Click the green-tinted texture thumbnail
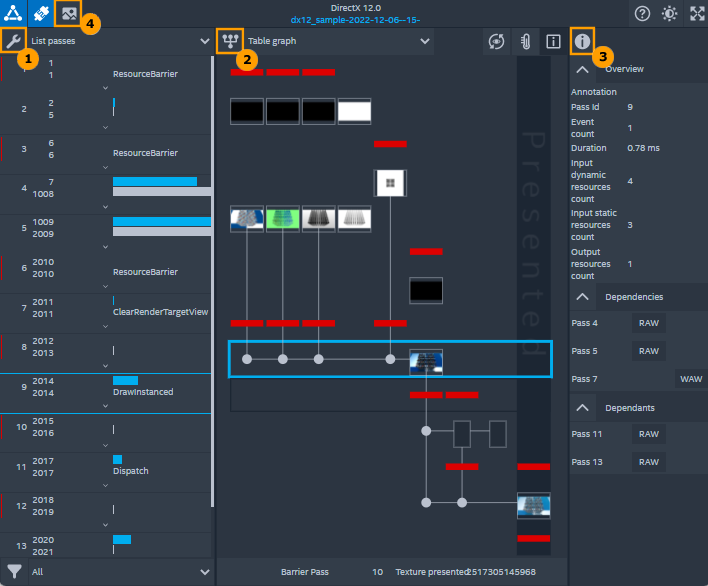Viewport: 708px width, 586px height. pyautogui.click(x=283, y=219)
